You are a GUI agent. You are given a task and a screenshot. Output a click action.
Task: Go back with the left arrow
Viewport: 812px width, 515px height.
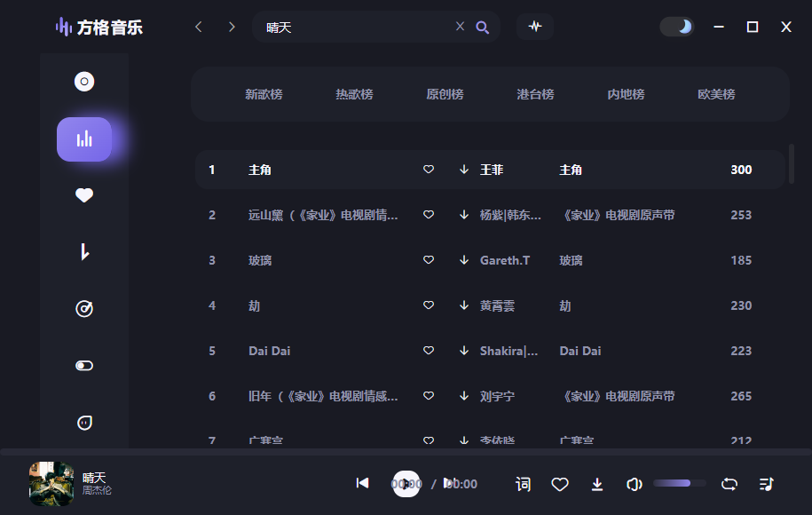pos(198,27)
